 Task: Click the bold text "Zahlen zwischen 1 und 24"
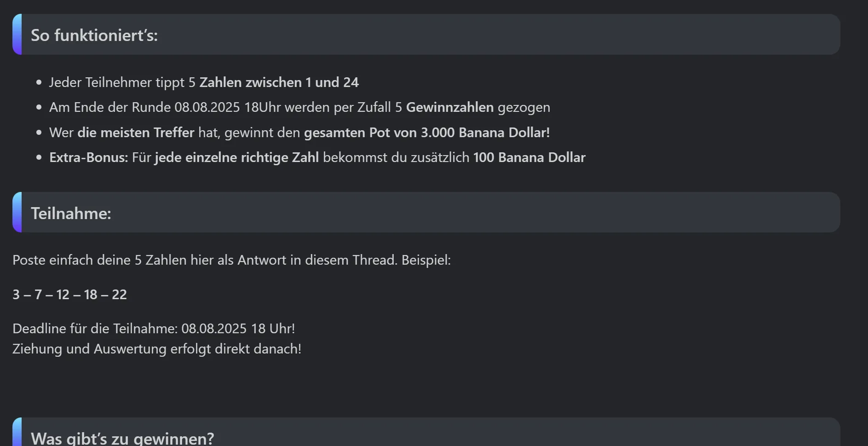pyautogui.click(x=279, y=82)
